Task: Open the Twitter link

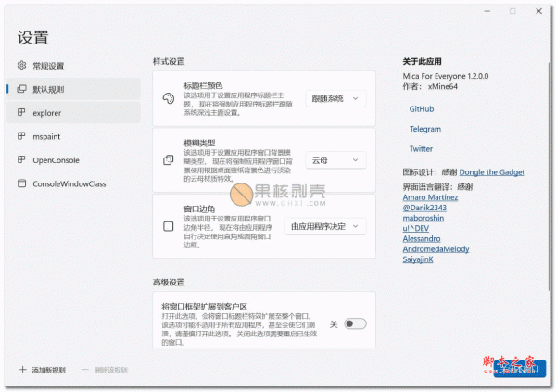Action: click(421, 148)
